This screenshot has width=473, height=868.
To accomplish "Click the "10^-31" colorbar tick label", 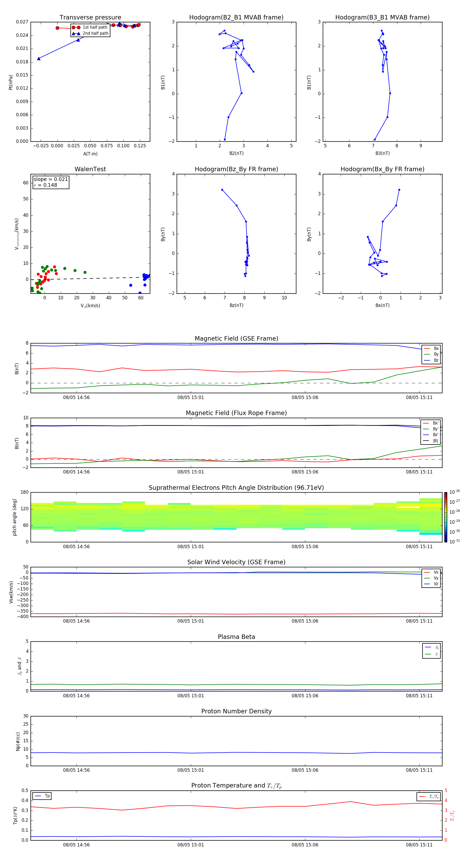I will coord(455,542).
